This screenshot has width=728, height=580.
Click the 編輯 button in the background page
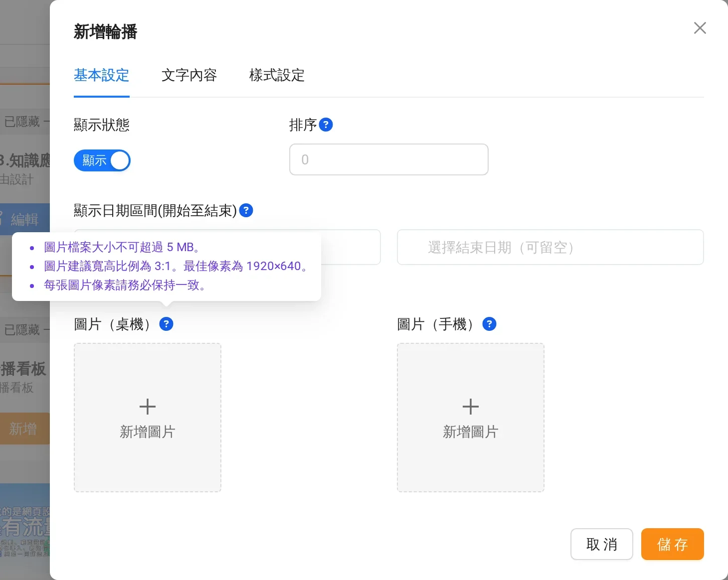pos(25,219)
